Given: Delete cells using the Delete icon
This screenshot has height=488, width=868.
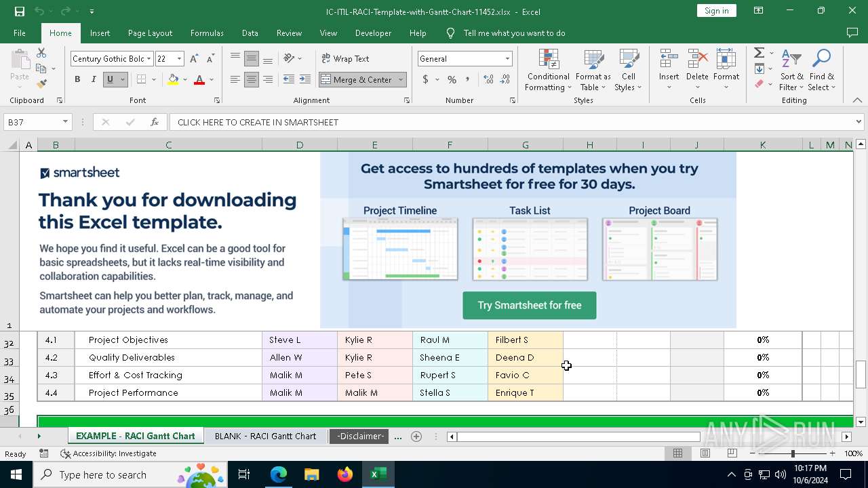Looking at the screenshot, I should 697,60.
